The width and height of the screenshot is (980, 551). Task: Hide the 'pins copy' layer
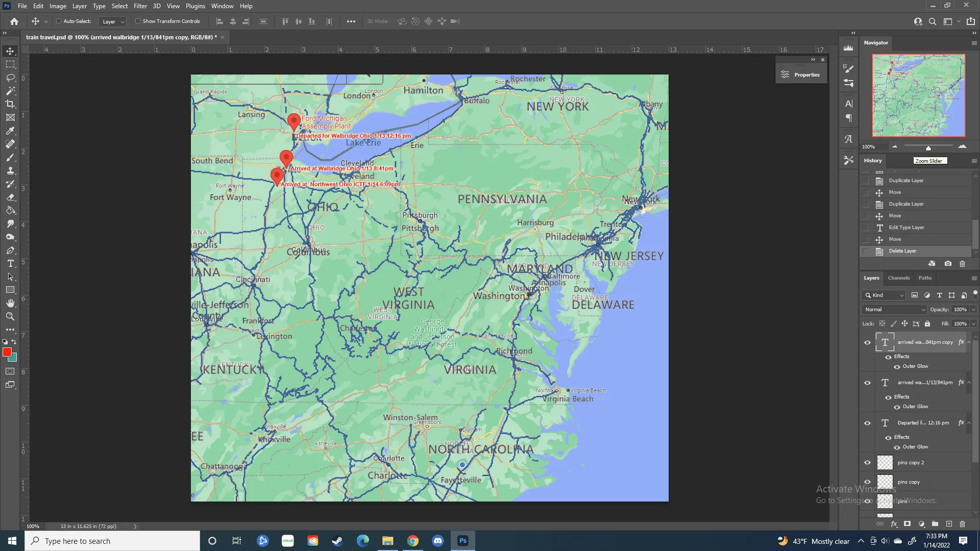(867, 482)
